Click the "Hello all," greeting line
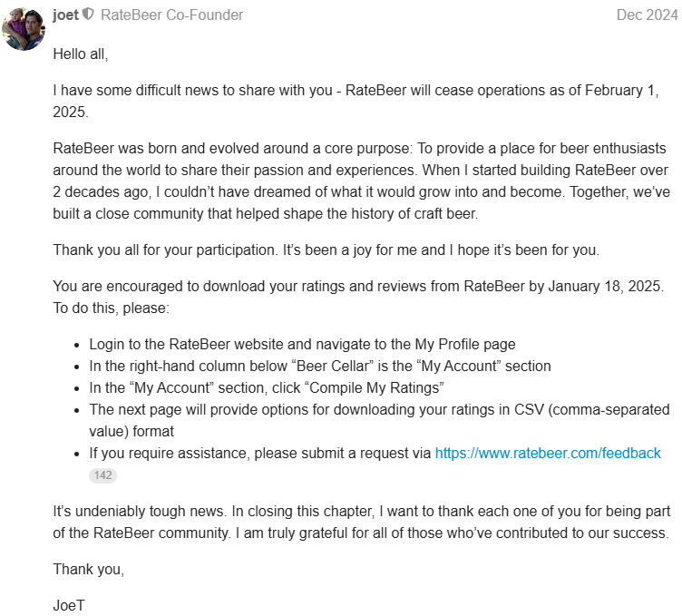 pyautogui.click(x=81, y=54)
